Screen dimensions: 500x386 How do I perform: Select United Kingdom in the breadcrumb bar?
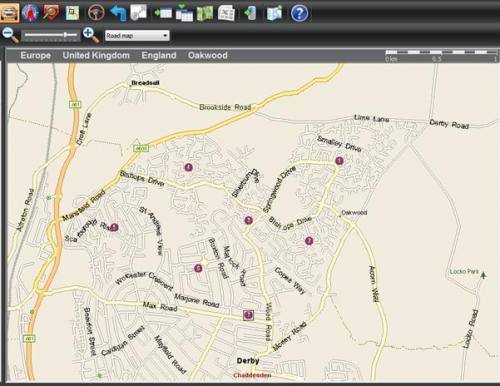pos(96,55)
